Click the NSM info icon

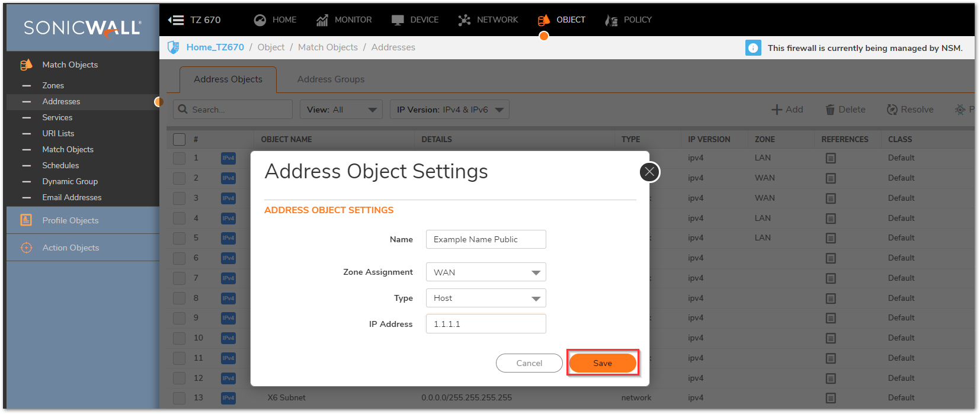753,48
